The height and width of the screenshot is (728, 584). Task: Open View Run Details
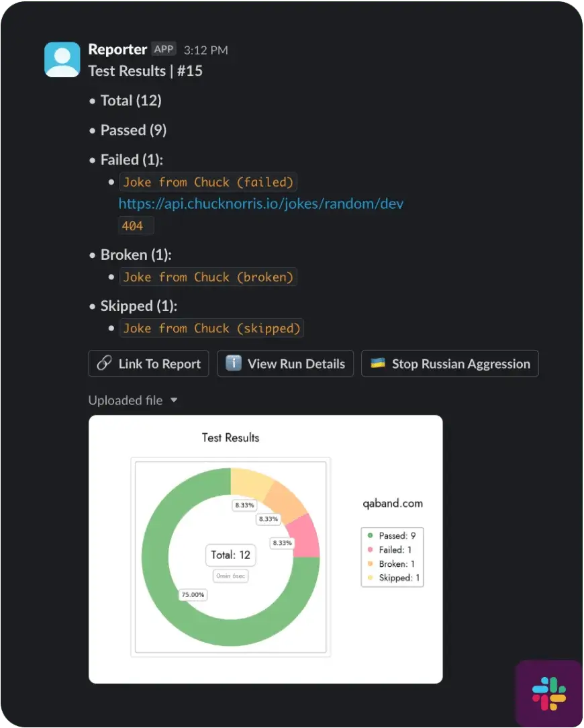285,363
